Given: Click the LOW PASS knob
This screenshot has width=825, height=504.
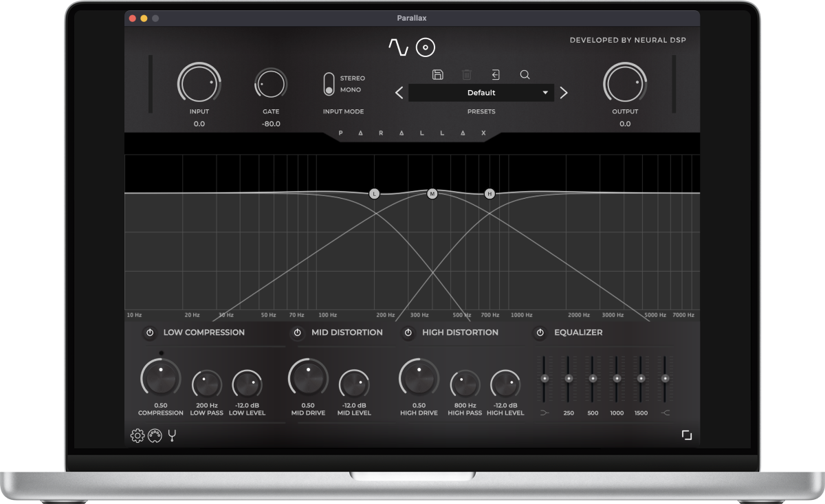Looking at the screenshot, I should point(206,384).
